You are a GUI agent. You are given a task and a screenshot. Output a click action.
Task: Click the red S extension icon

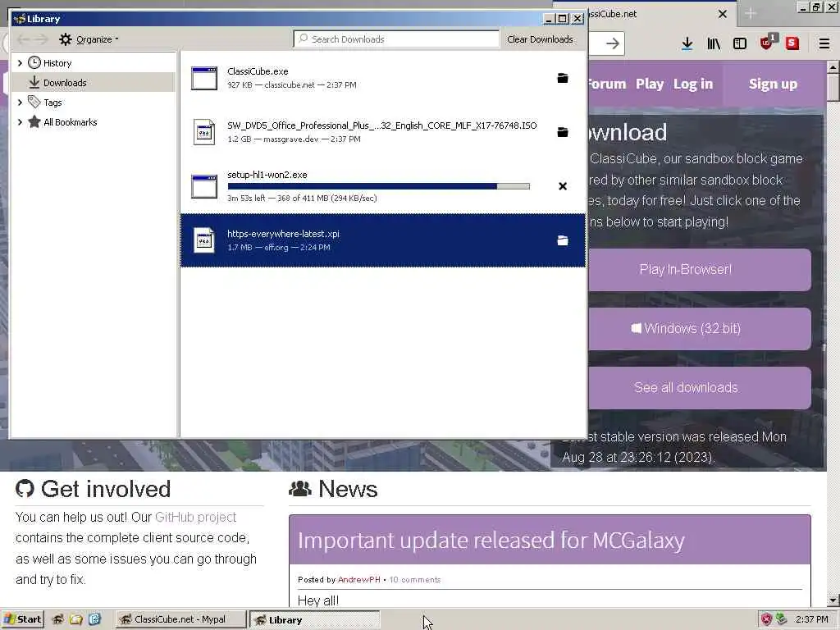click(x=792, y=44)
